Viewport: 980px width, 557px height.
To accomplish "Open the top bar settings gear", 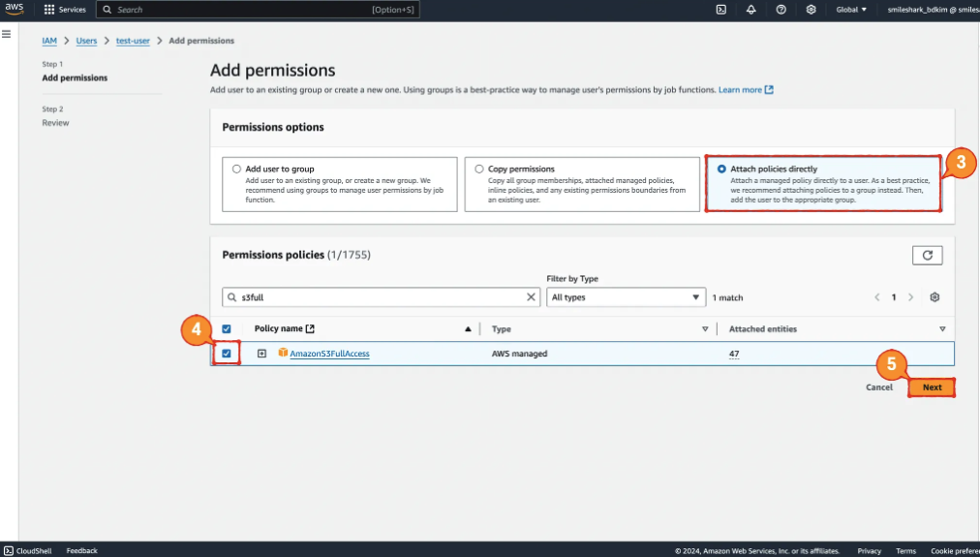I will 812,10.
